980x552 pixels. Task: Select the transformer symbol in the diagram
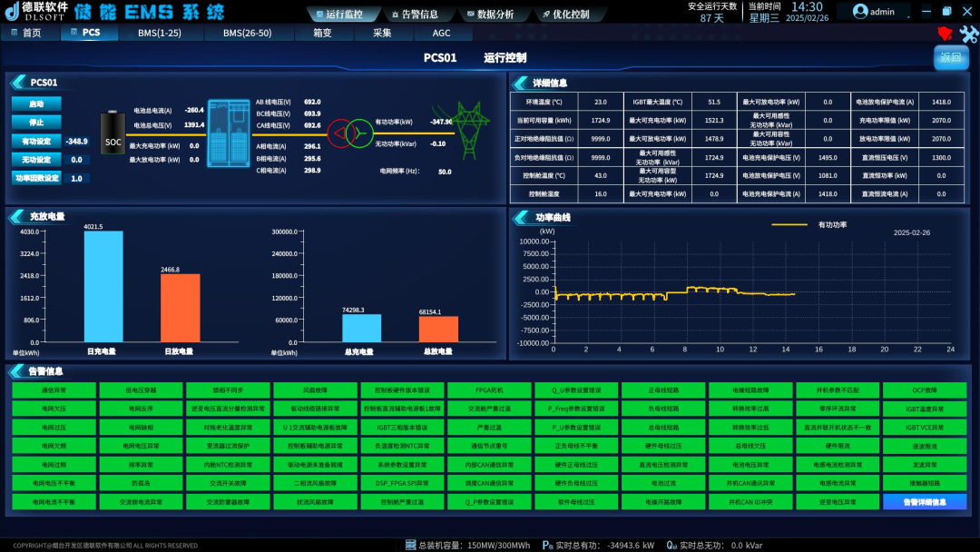tap(349, 133)
